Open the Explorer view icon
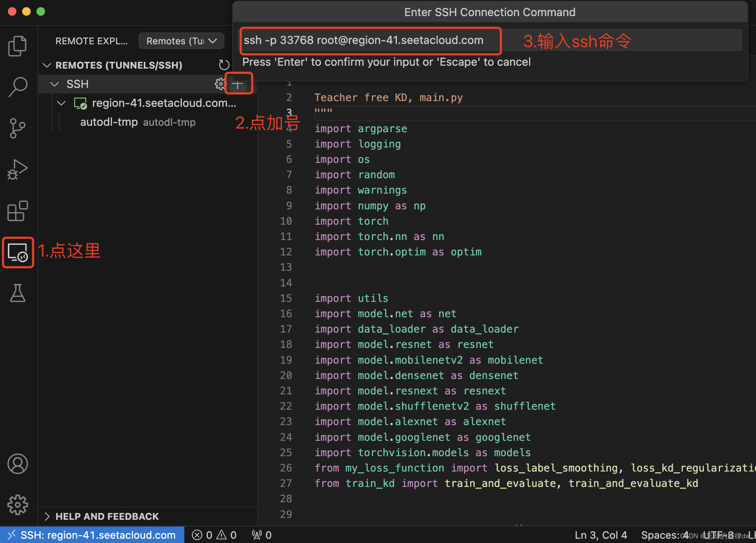This screenshot has height=543, width=756. 17,46
